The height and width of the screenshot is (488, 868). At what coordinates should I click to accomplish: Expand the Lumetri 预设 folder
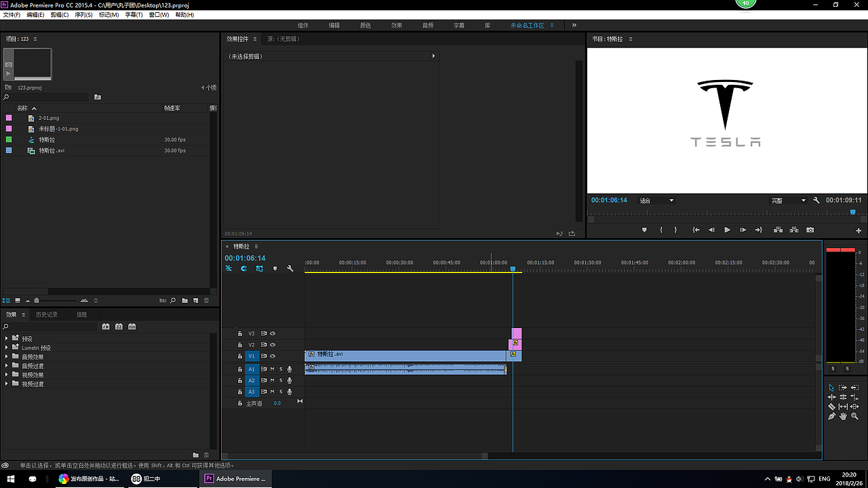(x=7, y=348)
